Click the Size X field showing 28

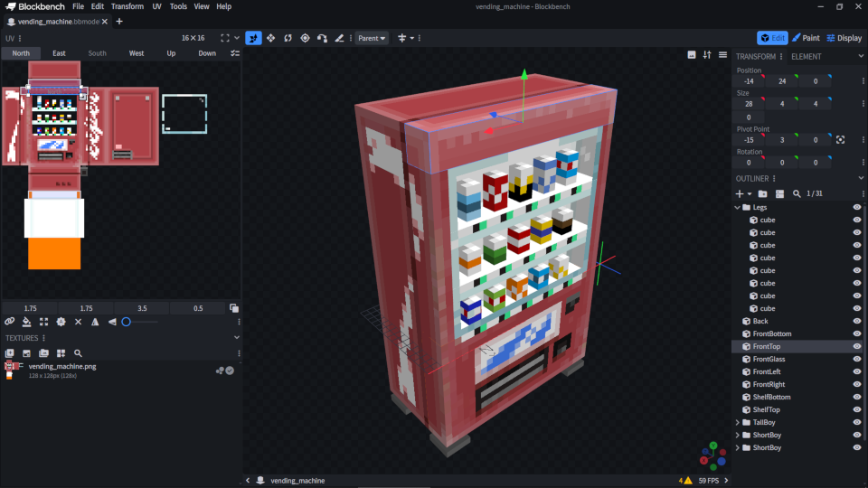point(749,104)
